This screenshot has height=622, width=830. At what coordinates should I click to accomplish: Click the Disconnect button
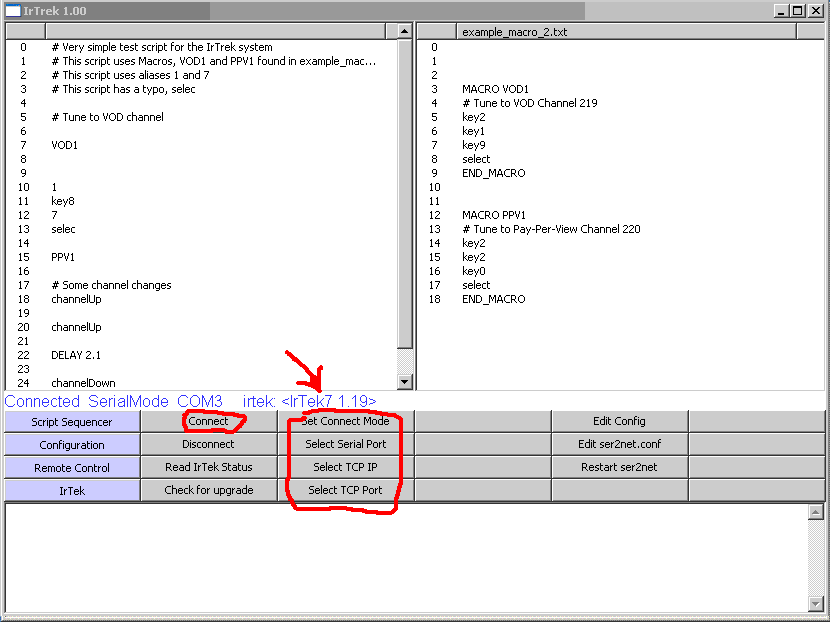pos(209,444)
